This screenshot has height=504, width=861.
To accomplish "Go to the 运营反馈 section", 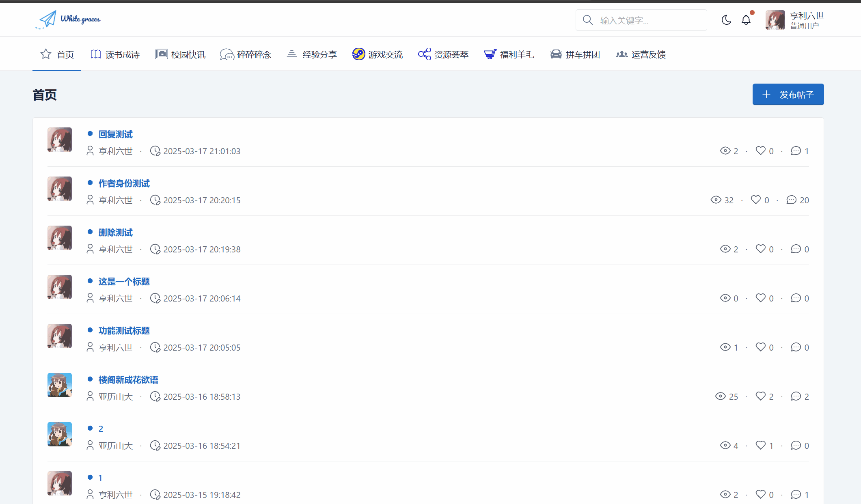I will tap(641, 54).
